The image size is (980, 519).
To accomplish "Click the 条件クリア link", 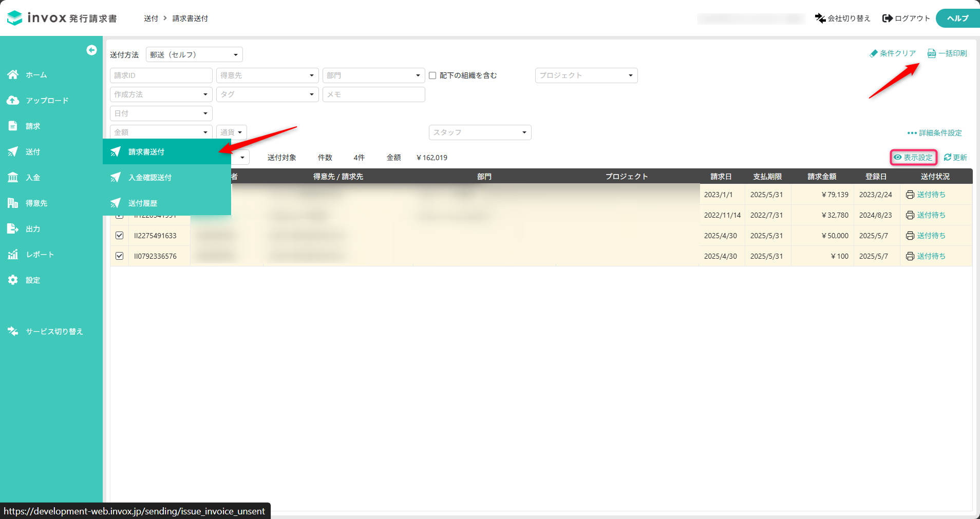I will coord(893,53).
